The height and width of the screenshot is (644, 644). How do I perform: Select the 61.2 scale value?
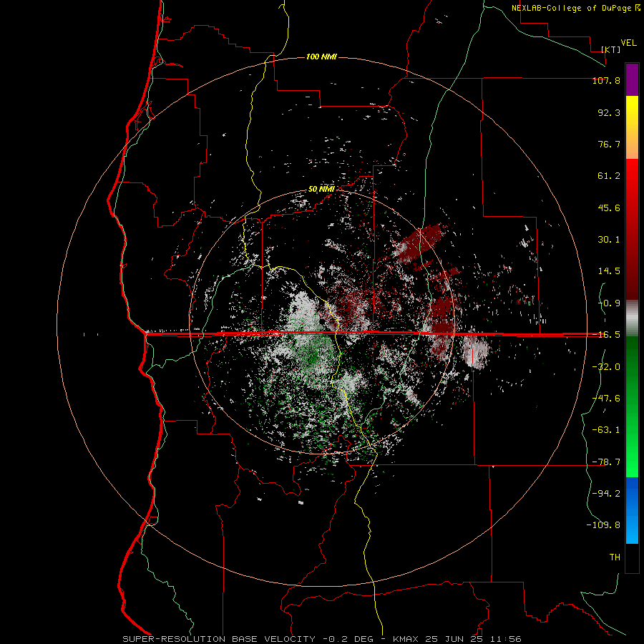609,176
